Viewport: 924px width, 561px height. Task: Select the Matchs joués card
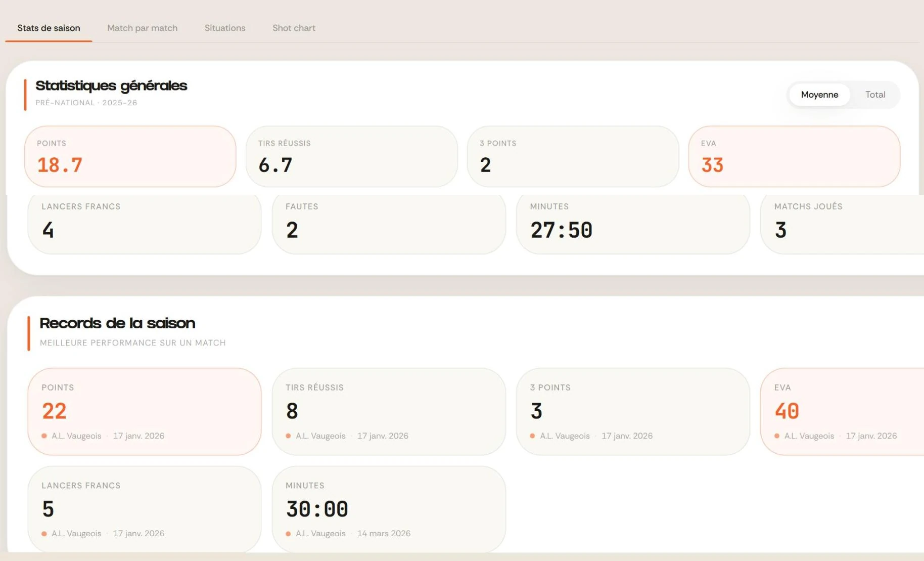coord(842,224)
